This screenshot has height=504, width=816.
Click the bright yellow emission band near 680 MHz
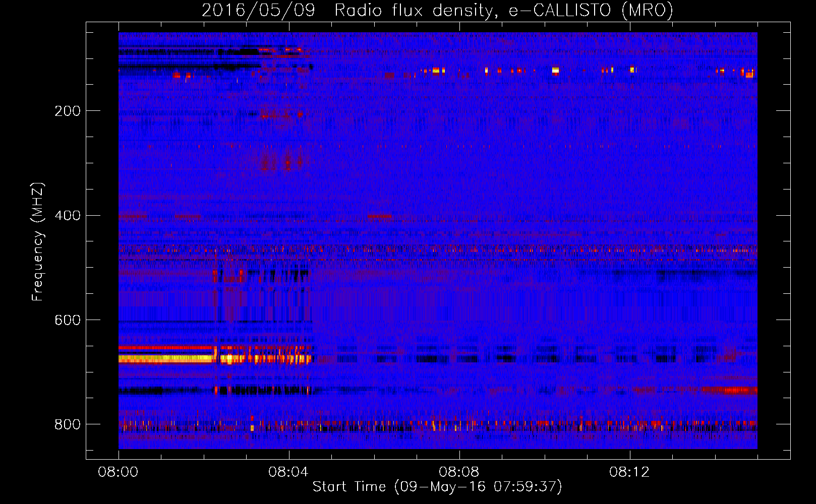(x=166, y=359)
